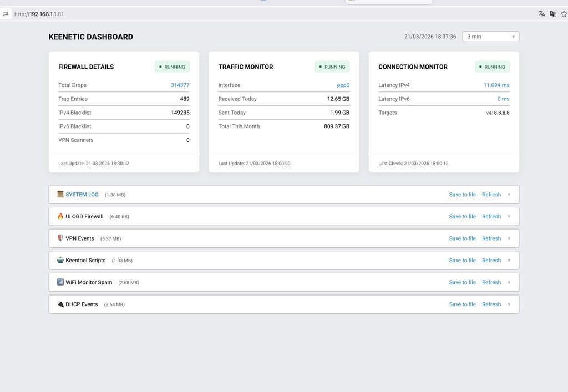Click the WiFi Monitor Spam chart icon
The width and height of the screenshot is (568, 392).
tap(60, 282)
